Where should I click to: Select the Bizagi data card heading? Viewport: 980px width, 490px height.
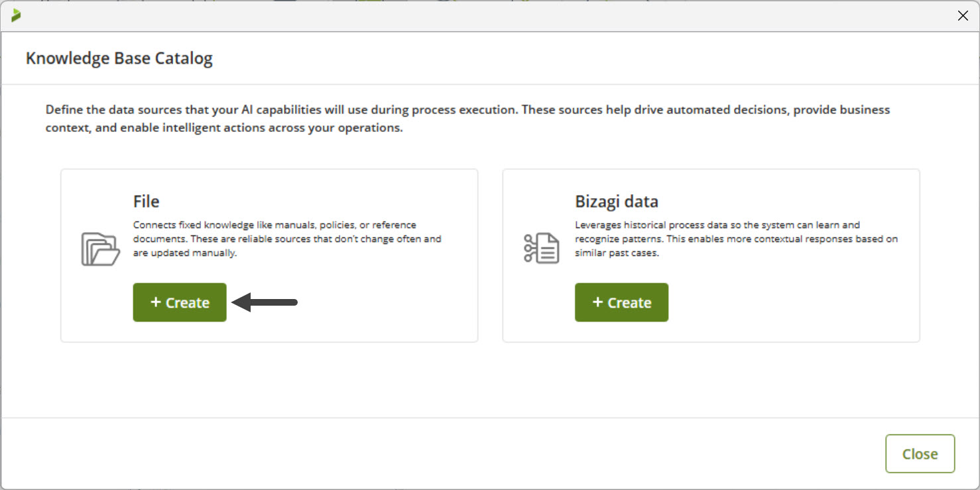click(x=617, y=201)
